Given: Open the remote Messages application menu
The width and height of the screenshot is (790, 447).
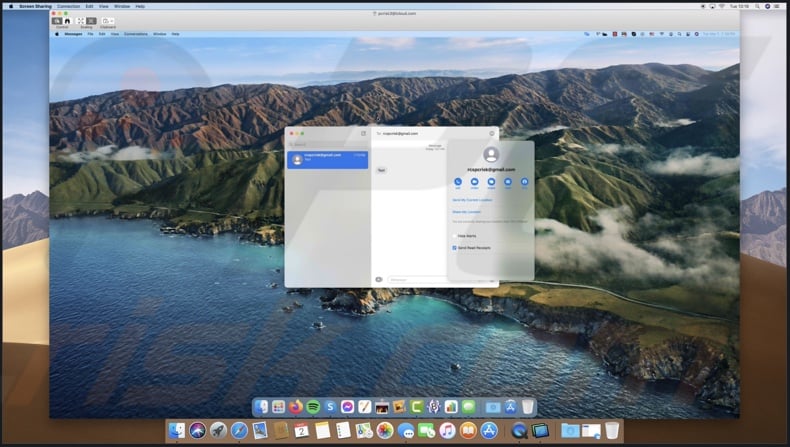Looking at the screenshot, I should (x=73, y=34).
